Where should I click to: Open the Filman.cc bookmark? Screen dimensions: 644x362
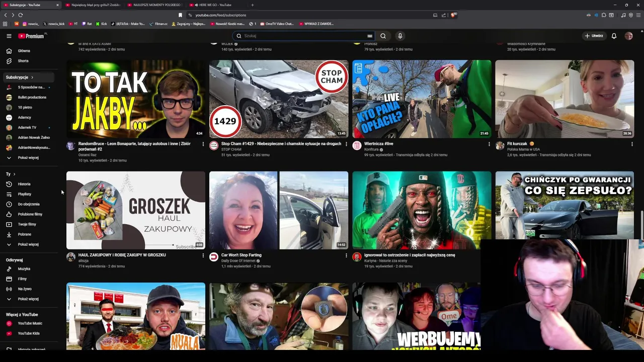[x=158, y=24]
